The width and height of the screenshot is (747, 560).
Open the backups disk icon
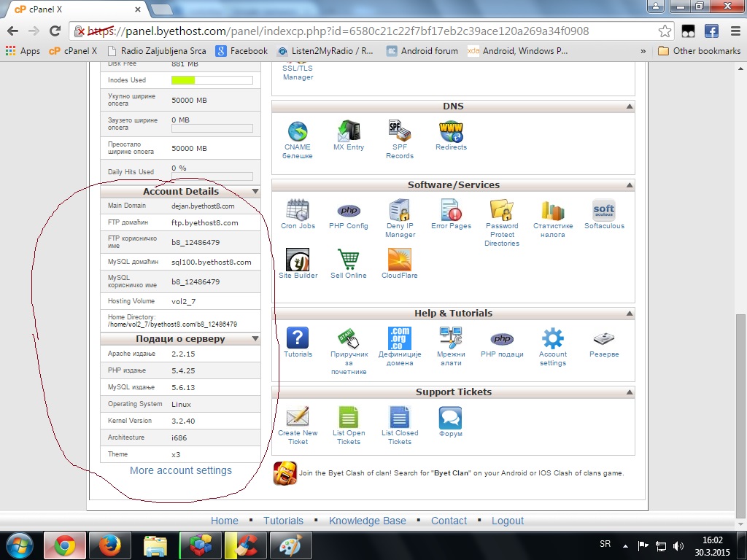click(604, 338)
